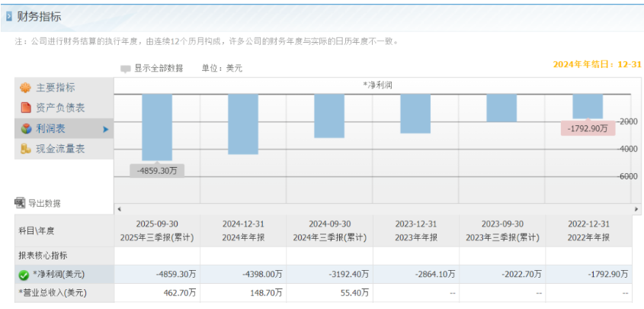Switch to 现金流量表 menu item

click(60, 150)
